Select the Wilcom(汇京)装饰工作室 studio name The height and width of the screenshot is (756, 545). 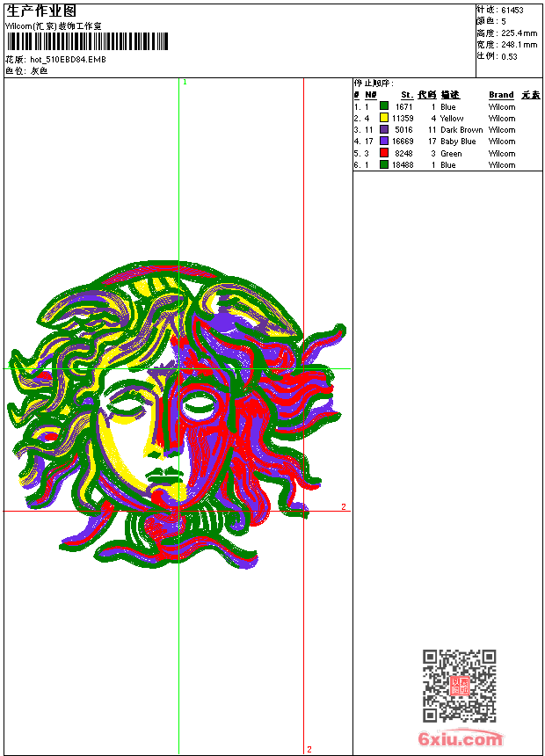pyautogui.click(x=54, y=26)
